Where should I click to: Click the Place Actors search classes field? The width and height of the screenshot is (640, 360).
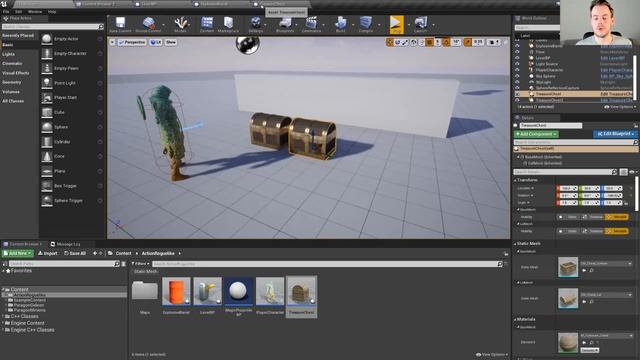click(53, 27)
